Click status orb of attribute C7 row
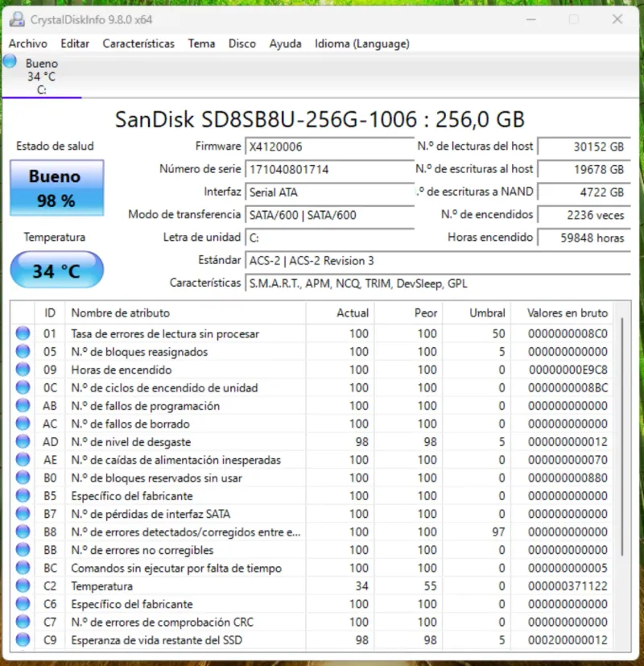The width and height of the screenshot is (644, 666). coord(23,622)
